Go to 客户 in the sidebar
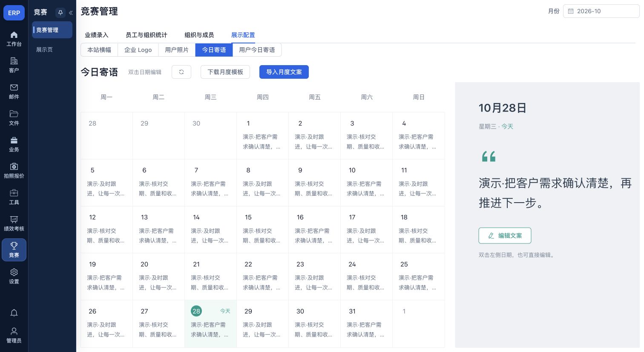The height and width of the screenshot is (352, 644). click(14, 65)
